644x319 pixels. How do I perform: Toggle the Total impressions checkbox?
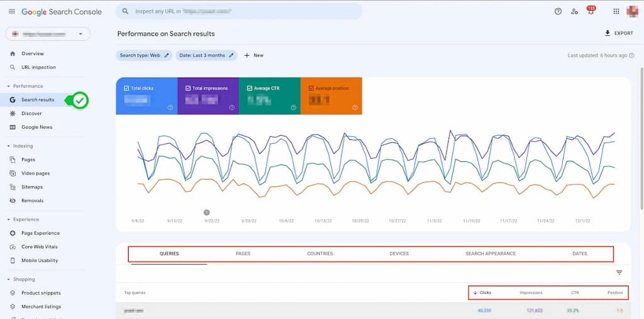(188, 89)
